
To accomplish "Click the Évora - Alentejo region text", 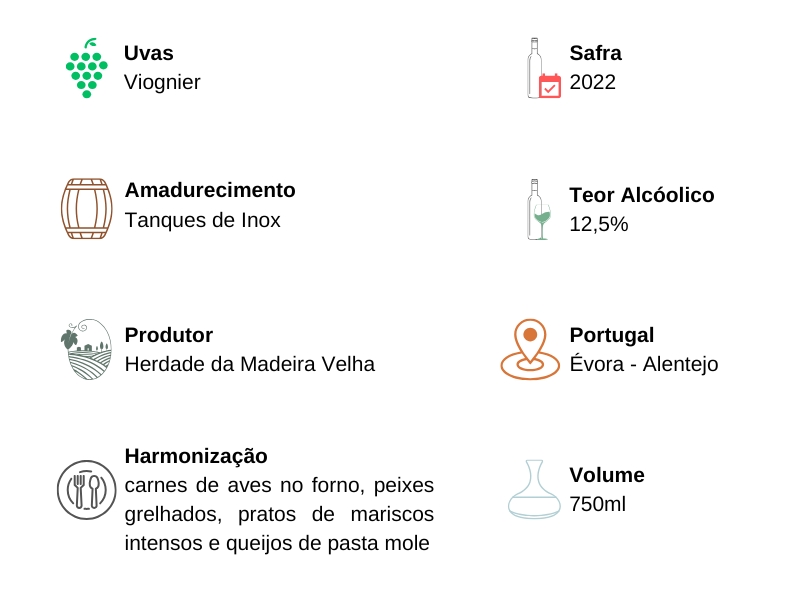I will point(643,364).
